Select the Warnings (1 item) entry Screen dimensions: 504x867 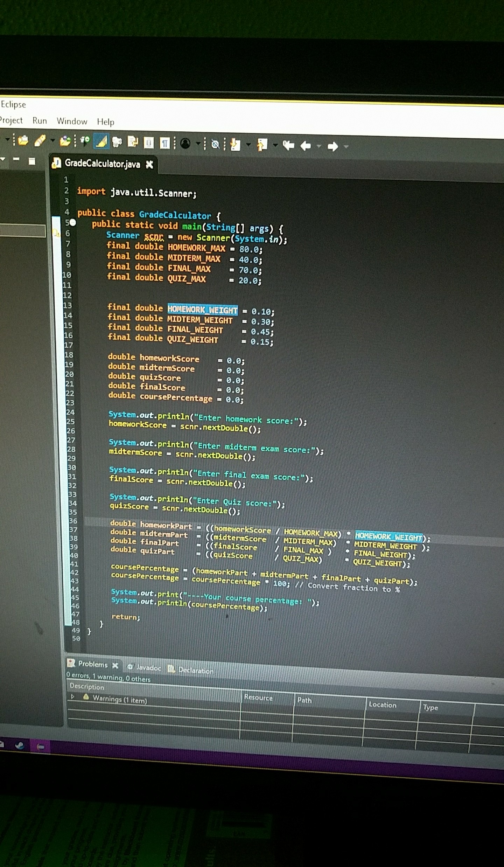[120, 699]
